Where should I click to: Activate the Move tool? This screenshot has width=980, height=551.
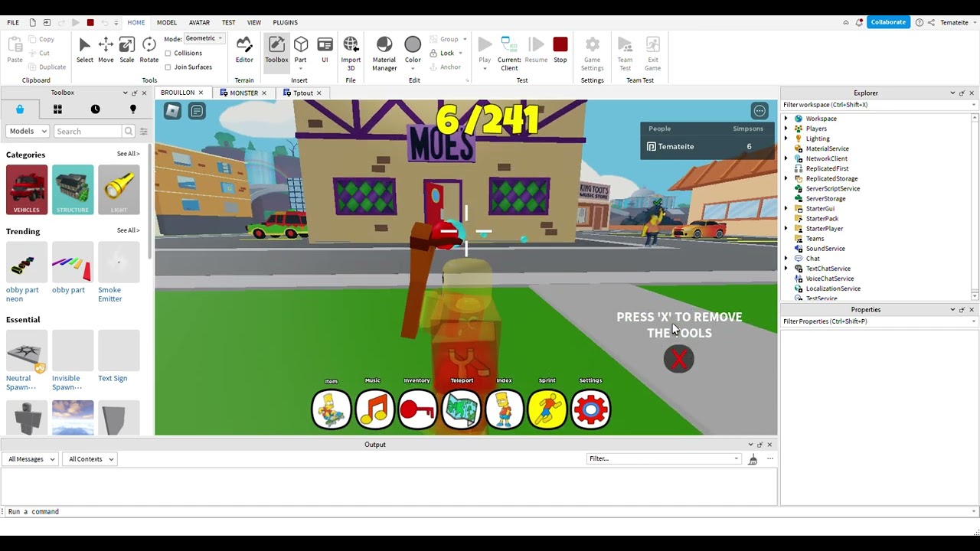tap(106, 51)
